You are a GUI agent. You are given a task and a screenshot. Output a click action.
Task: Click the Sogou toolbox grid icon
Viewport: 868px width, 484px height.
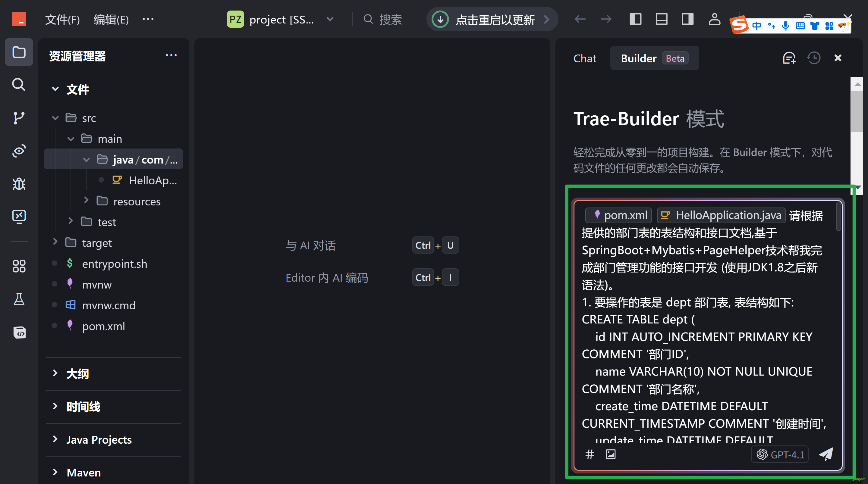(x=829, y=26)
